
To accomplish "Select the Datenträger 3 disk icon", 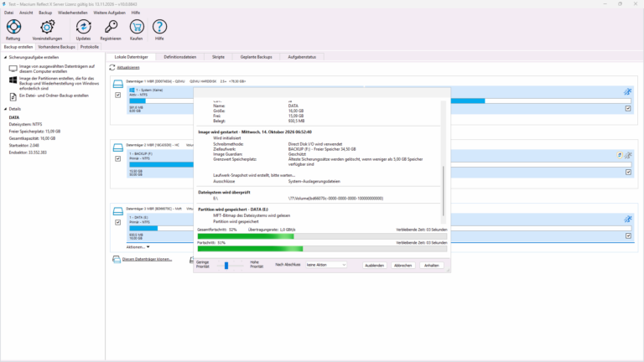I will [118, 211].
